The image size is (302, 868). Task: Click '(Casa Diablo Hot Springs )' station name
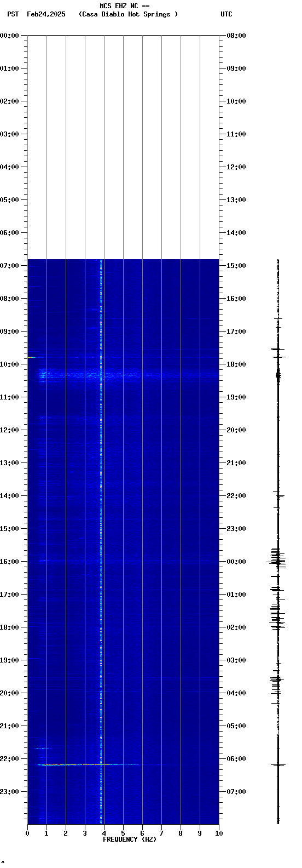[x=128, y=14]
